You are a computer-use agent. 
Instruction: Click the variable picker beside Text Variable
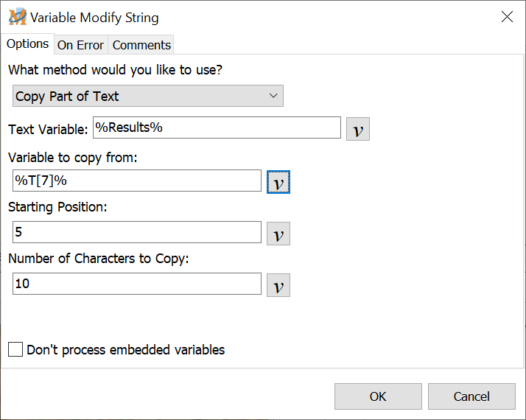coord(357,129)
